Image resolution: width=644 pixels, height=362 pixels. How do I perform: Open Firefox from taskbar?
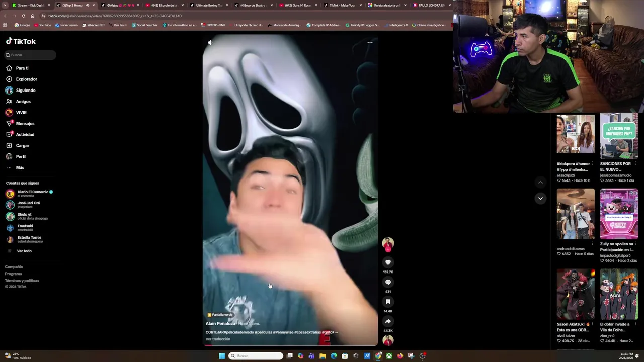400,356
